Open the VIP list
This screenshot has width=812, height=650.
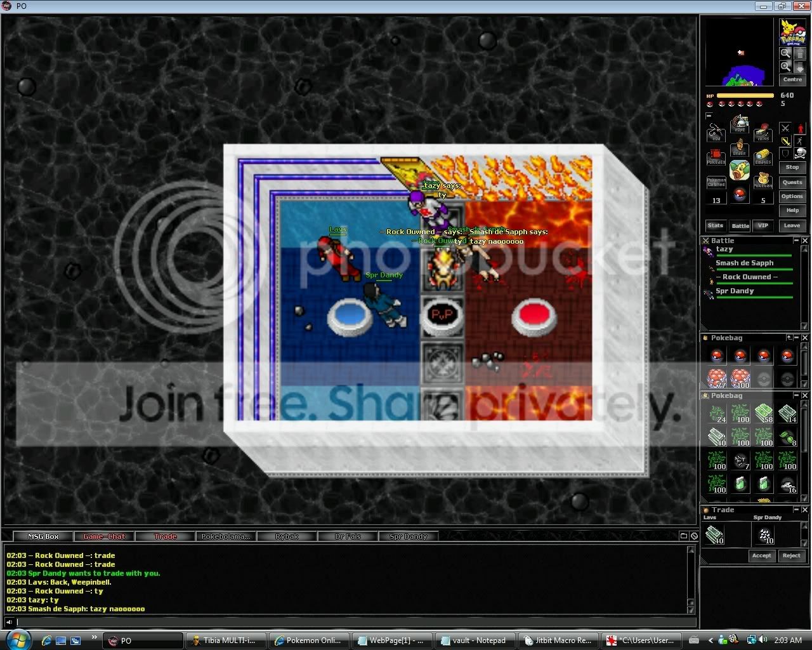click(x=763, y=225)
